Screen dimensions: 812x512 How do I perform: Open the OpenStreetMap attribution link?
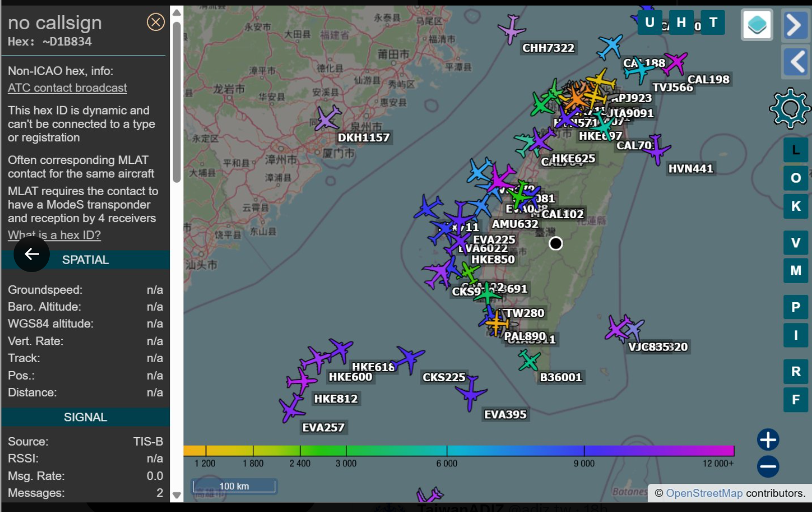point(703,493)
